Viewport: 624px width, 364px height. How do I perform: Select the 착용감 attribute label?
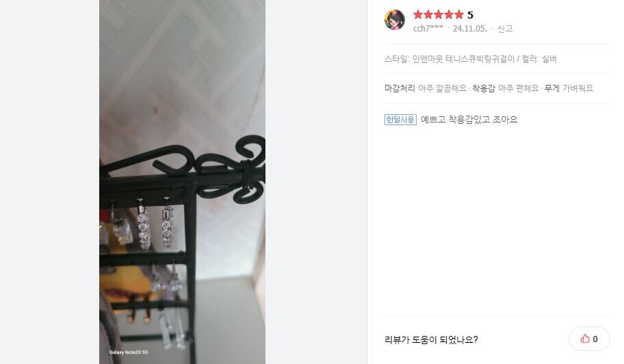point(484,88)
